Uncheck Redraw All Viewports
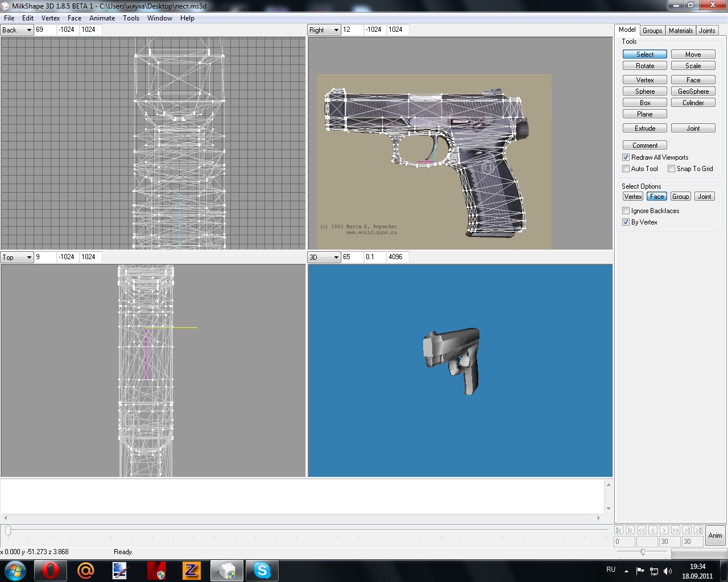Viewport: 728px width, 582px height. click(626, 157)
